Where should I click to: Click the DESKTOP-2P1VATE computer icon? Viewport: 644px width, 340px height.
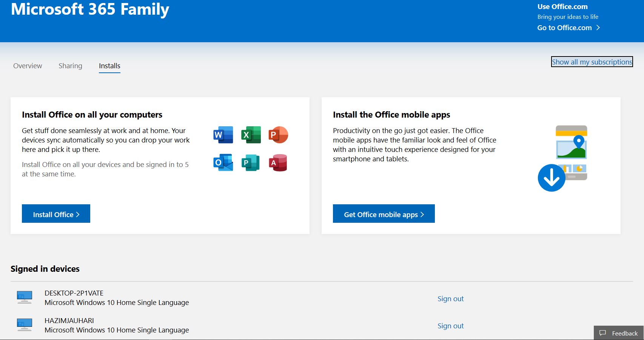click(25, 297)
